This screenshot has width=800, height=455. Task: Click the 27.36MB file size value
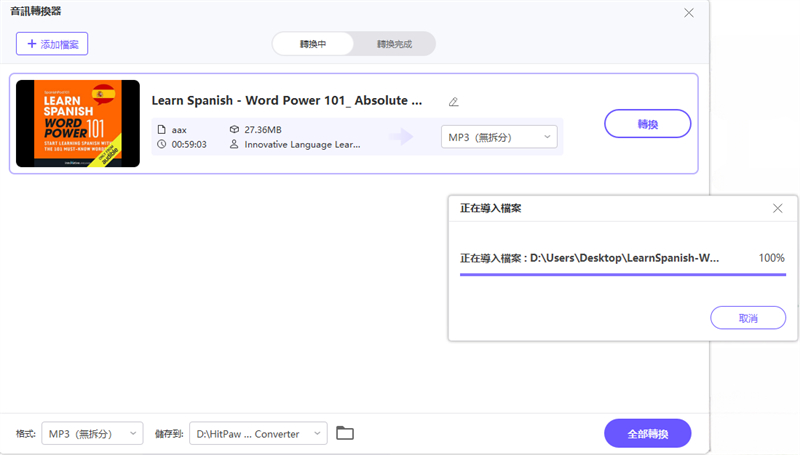tap(263, 130)
